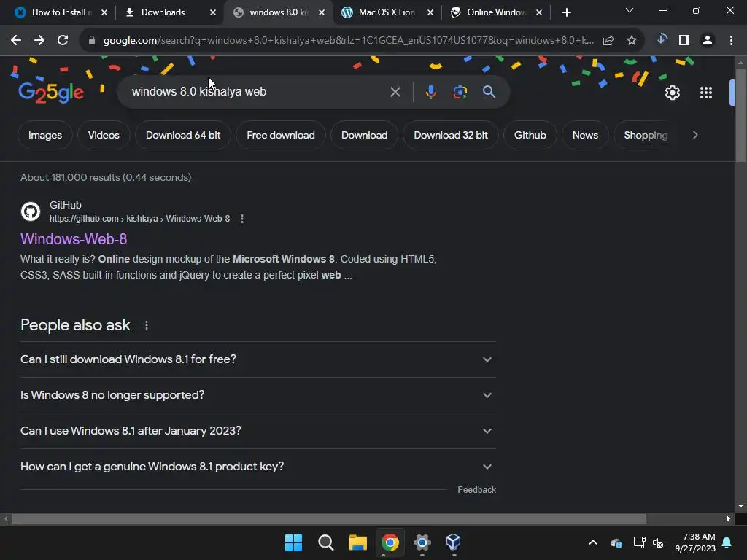Click the muted volume tray icon
Screen dimensions: 747x560
(x=658, y=542)
